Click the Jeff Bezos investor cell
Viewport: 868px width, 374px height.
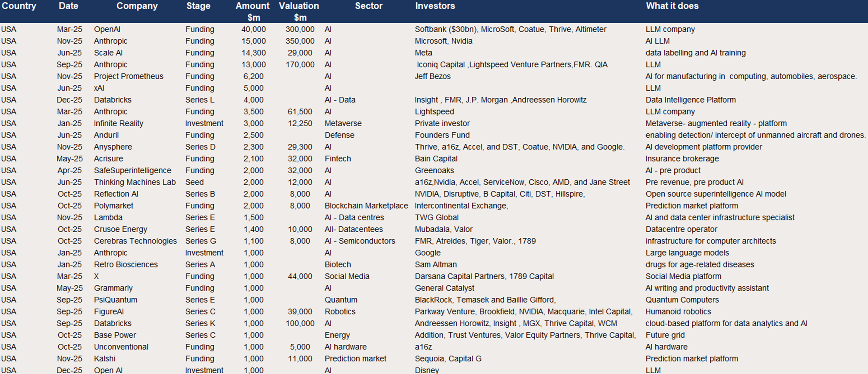point(433,76)
